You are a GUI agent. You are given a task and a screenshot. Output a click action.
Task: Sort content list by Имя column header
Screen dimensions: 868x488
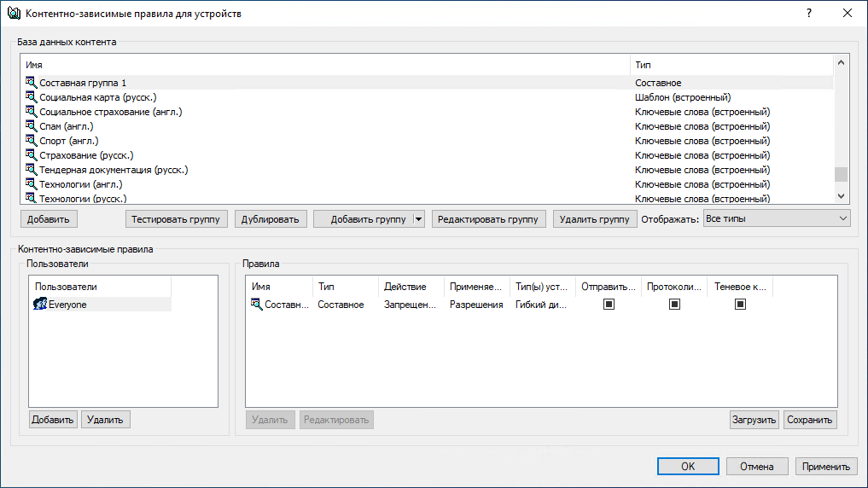point(325,65)
